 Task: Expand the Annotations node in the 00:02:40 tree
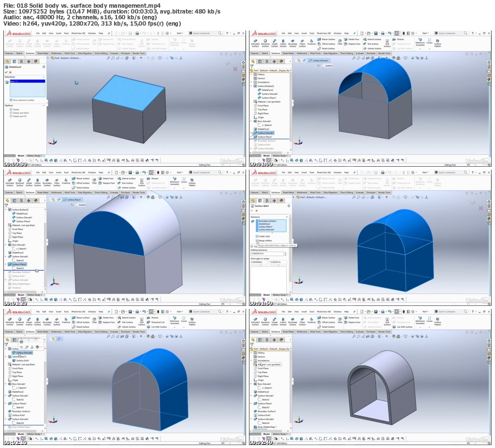point(251,361)
